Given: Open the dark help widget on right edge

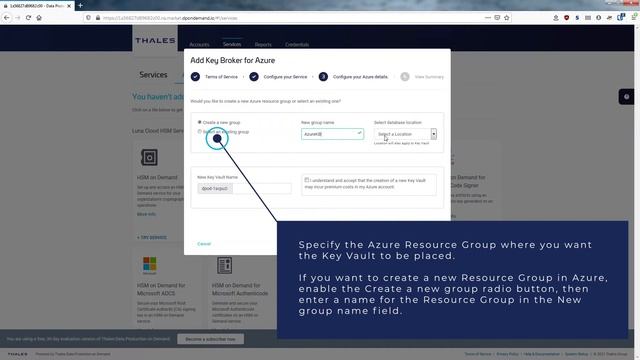Looking at the screenshot, I should click(626, 97).
